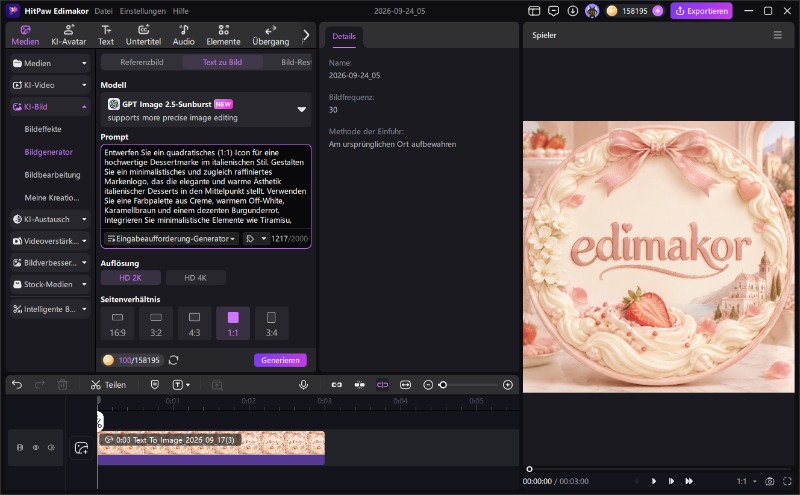Screen dimensions: 800x495
Task: Click the timeline zoom slider handle
Action: click(x=443, y=385)
